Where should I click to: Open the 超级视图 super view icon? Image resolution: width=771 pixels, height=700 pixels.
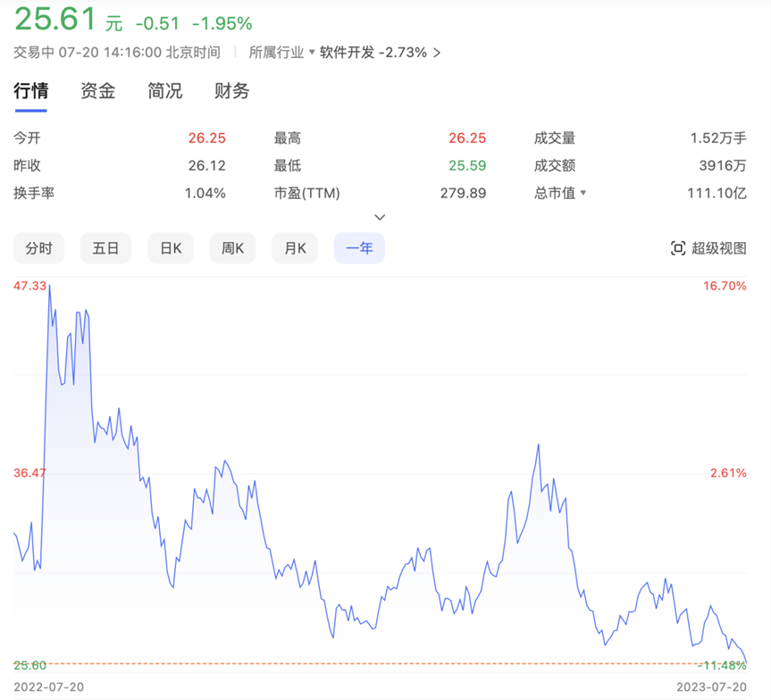(x=678, y=248)
